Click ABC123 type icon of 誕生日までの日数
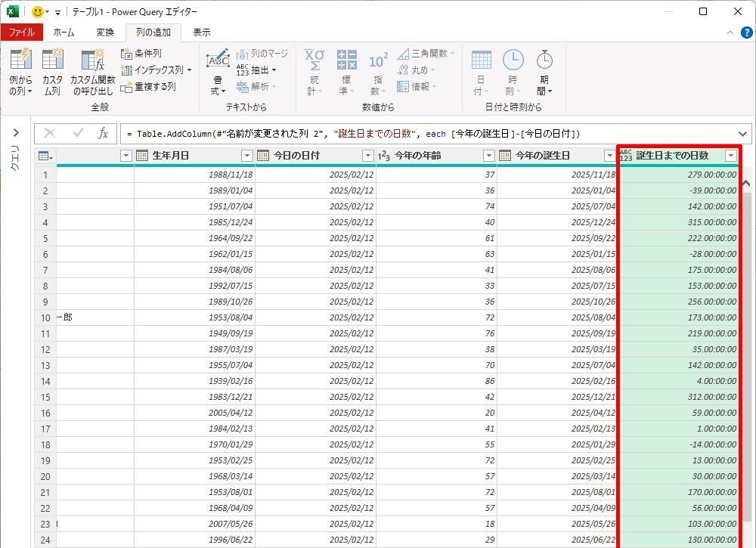The image size is (756, 548). (626, 155)
